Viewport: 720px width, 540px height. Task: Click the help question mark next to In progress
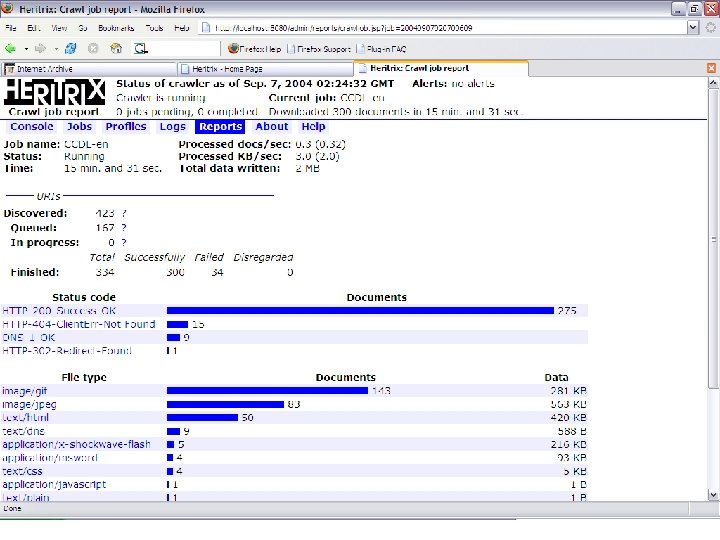click(x=124, y=242)
